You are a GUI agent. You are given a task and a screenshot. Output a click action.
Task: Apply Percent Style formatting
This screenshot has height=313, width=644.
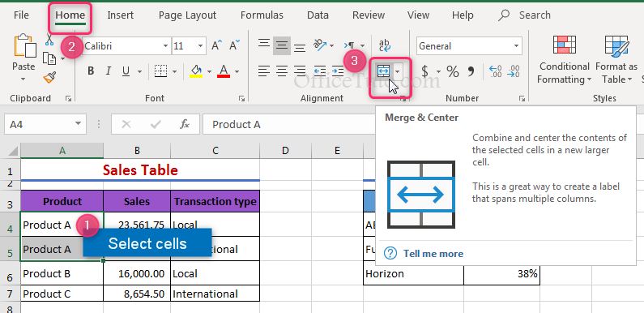[x=453, y=71]
